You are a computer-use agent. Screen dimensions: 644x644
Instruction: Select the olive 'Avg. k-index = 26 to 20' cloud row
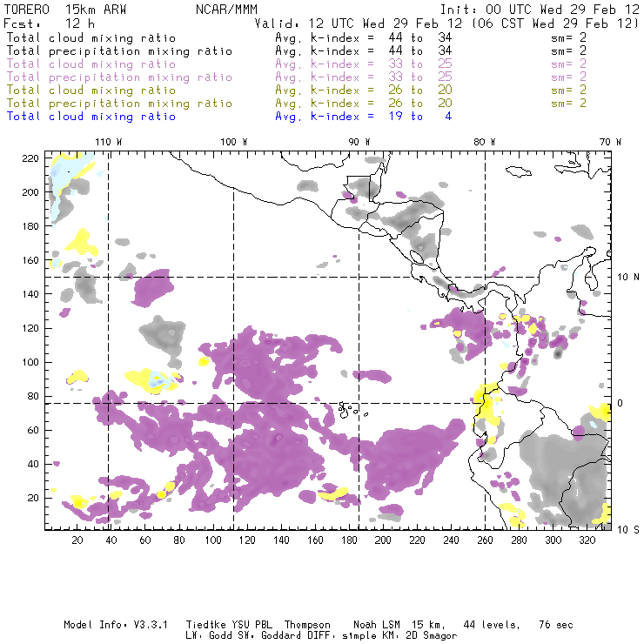[x=364, y=90]
